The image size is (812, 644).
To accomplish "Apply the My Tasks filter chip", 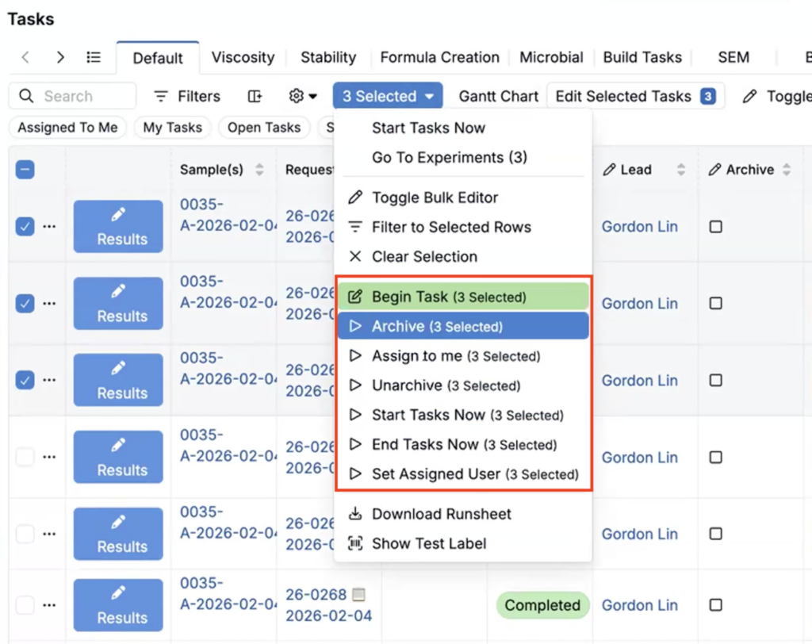I will pyautogui.click(x=172, y=128).
